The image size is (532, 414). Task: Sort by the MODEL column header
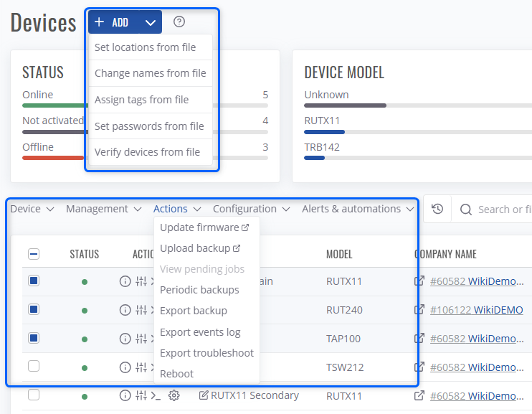(339, 254)
